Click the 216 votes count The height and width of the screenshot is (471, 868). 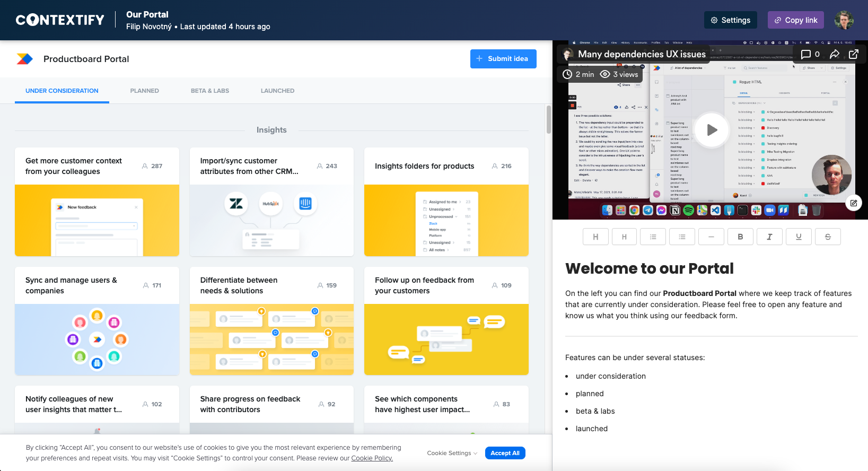pyautogui.click(x=502, y=166)
